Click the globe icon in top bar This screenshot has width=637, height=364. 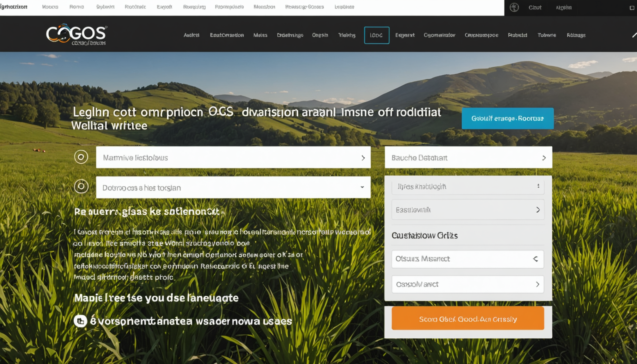pos(514,7)
